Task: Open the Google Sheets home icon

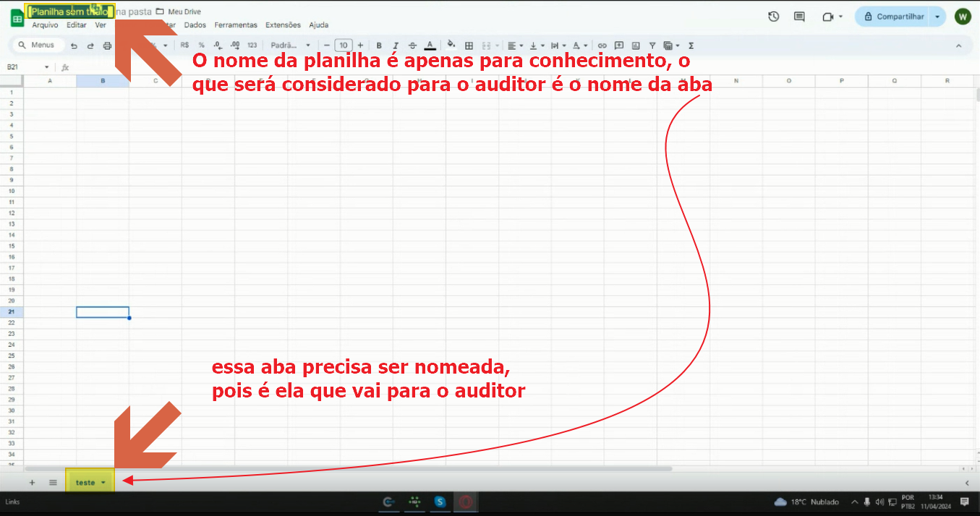Action: [17, 19]
